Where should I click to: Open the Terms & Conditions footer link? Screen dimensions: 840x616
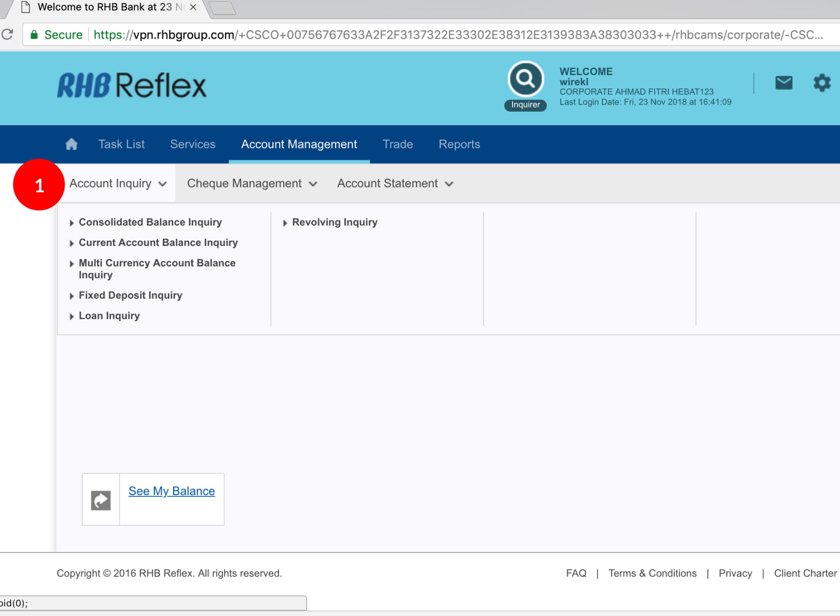tap(652, 573)
